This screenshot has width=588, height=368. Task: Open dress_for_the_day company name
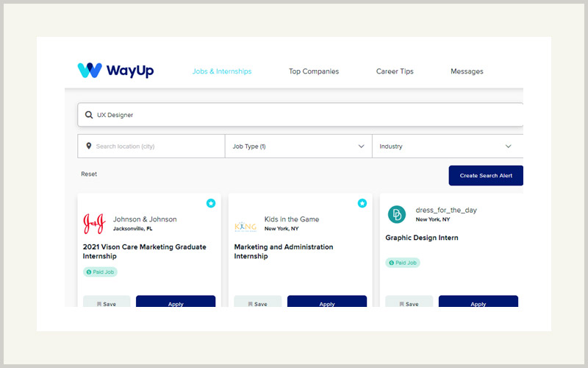[x=446, y=210]
